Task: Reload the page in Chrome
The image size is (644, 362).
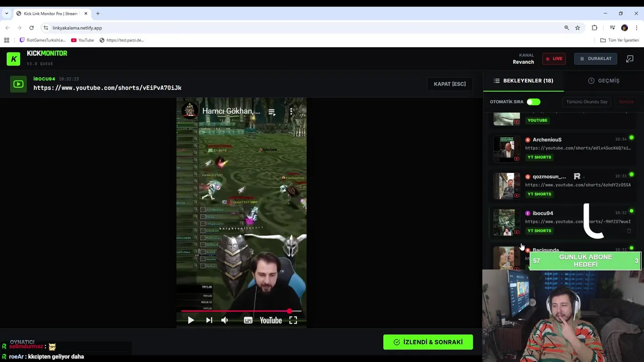Action: point(31,28)
